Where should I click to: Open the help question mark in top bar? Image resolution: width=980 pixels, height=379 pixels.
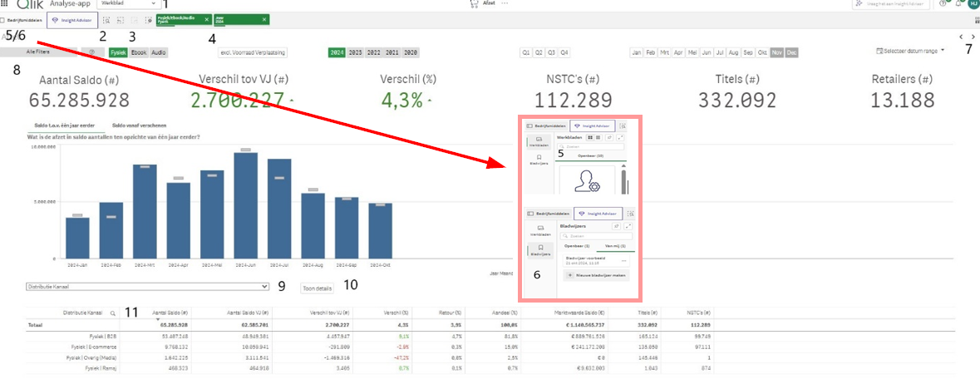tap(943, 3)
